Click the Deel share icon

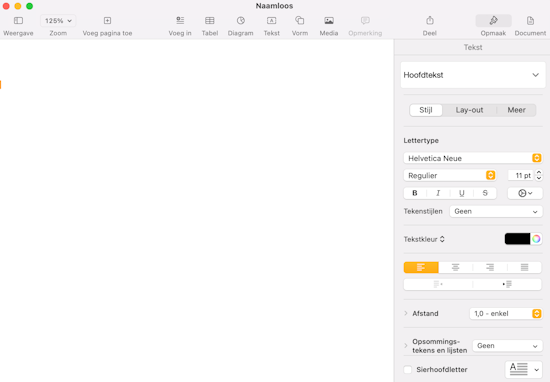[x=430, y=21]
